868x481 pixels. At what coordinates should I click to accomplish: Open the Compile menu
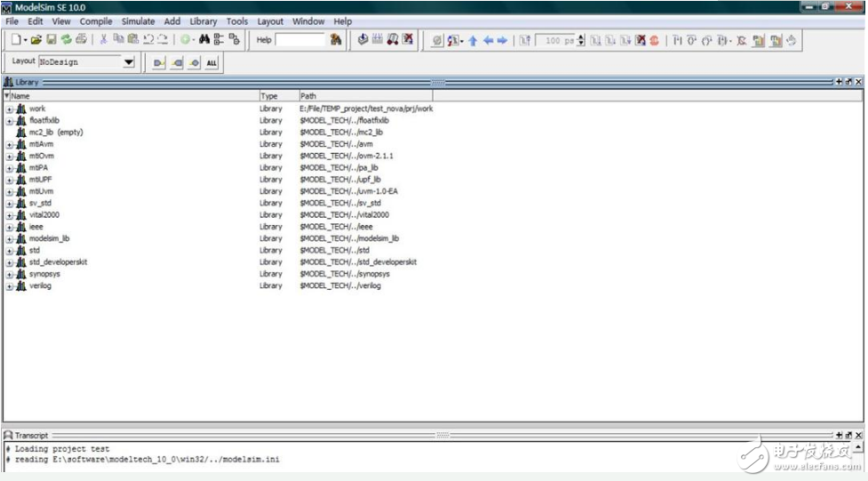[96, 21]
